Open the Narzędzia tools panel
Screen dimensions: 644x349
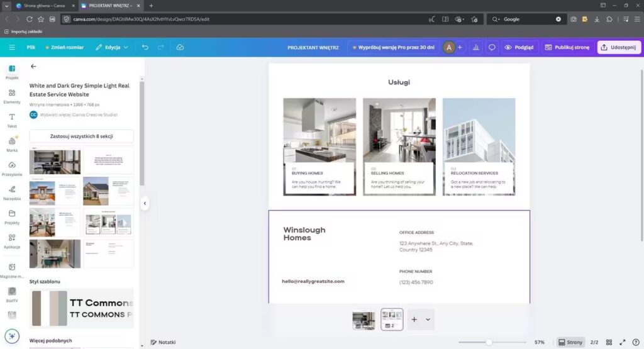[x=12, y=192]
